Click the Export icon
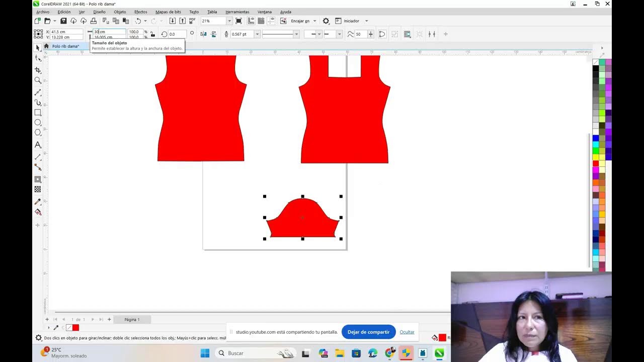The height and width of the screenshot is (362, 644). (x=182, y=21)
